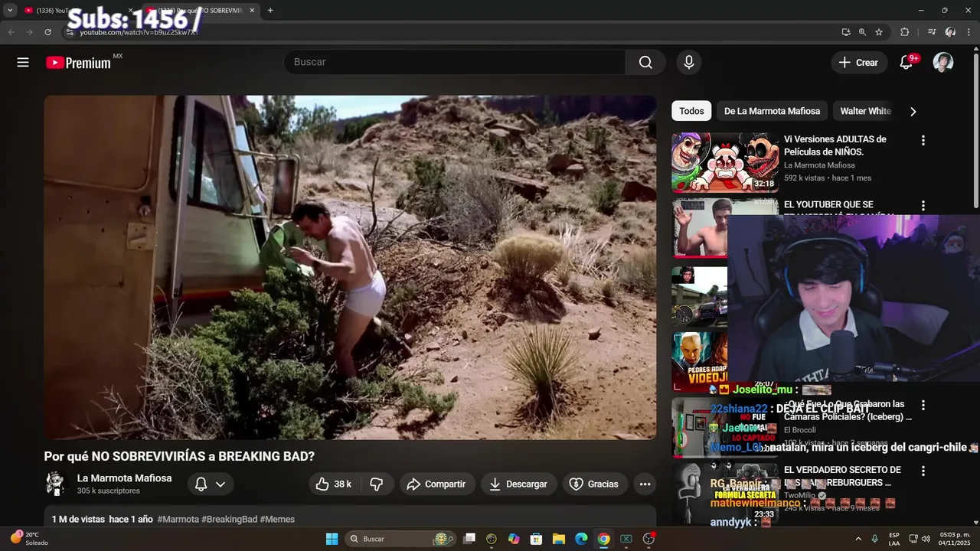
Task: Open 'EL VERDADERO SECRETO DE' video title
Action: pyautogui.click(x=842, y=476)
